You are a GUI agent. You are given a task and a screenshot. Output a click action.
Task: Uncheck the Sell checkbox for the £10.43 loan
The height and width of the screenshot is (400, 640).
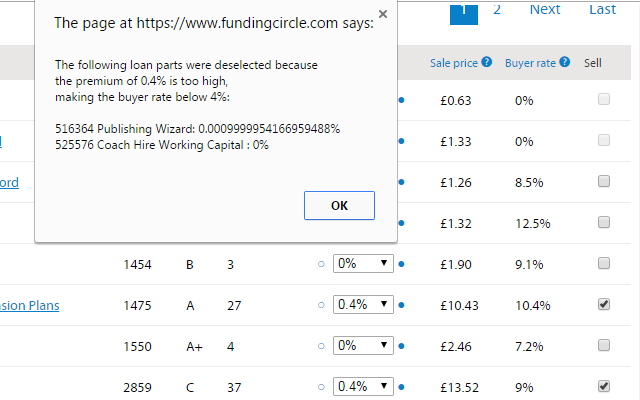[603, 305]
